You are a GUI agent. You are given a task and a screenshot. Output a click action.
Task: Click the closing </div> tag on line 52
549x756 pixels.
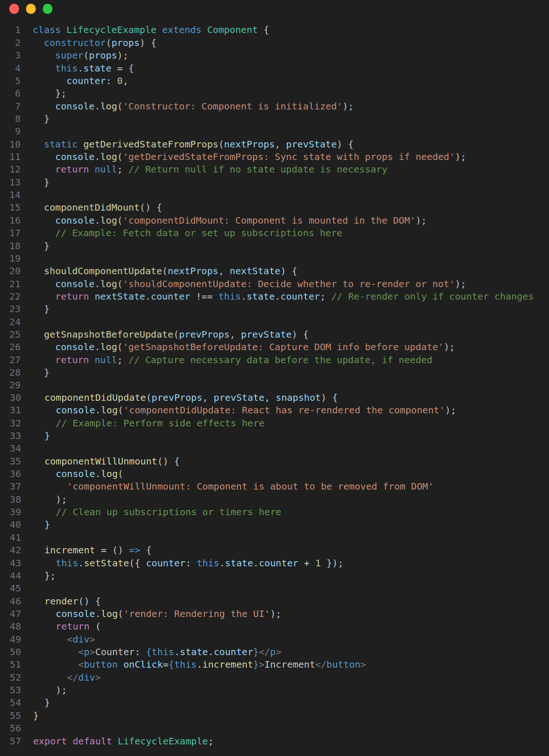(x=84, y=677)
